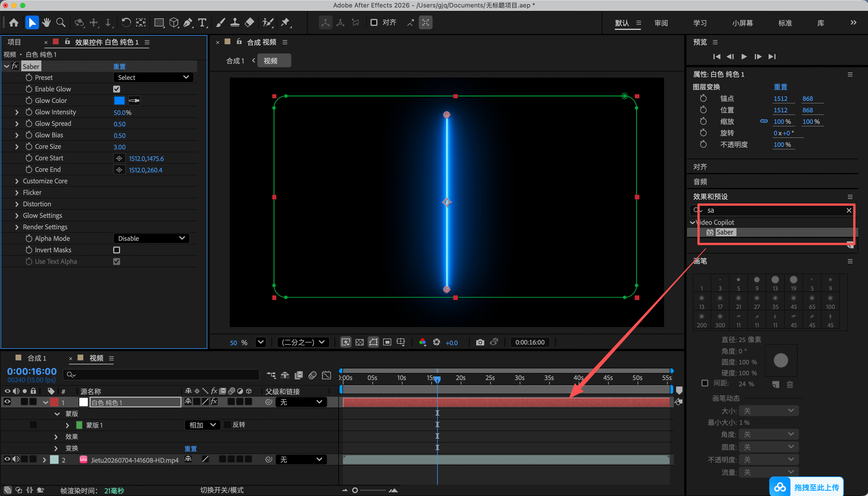Hide the 白色 纯色 1 layer
This screenshot has width=868, height=496.
tap(7, 402)
